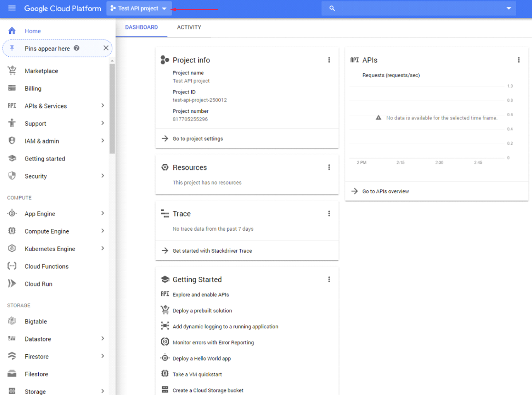
Task: Select the Dashboard tab
Action: (141, 27)
